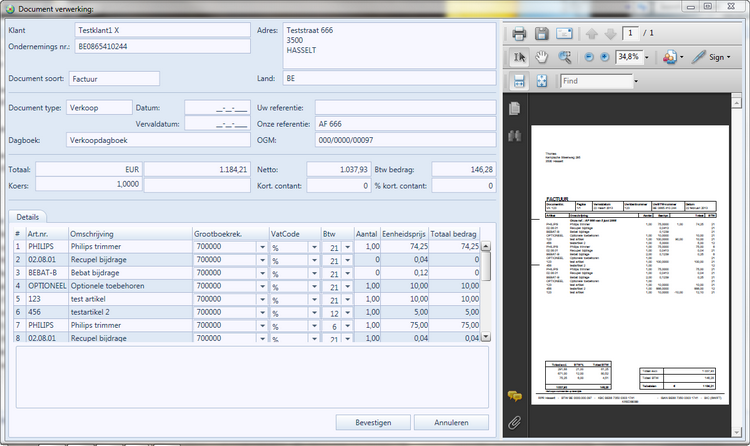
Task: Click the Onze referentie field AF 666
Action: (405, 124)
